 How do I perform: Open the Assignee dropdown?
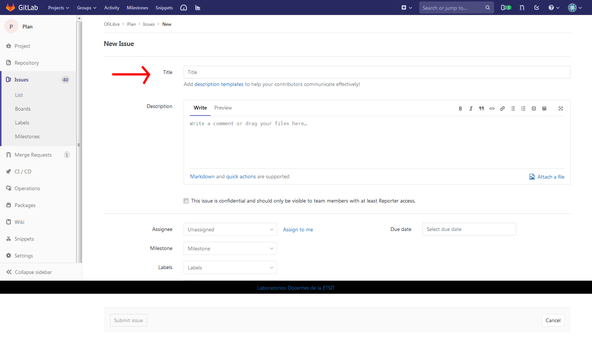click(230, 229)
